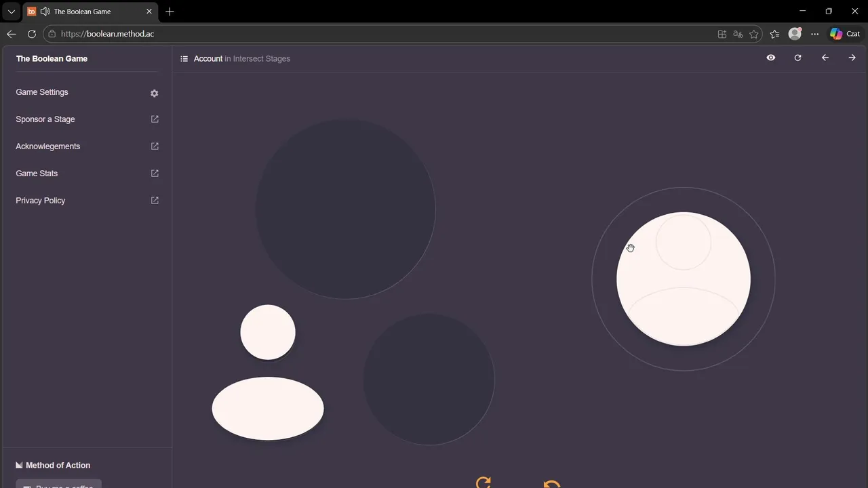View site information lock icon

point(52,34)
